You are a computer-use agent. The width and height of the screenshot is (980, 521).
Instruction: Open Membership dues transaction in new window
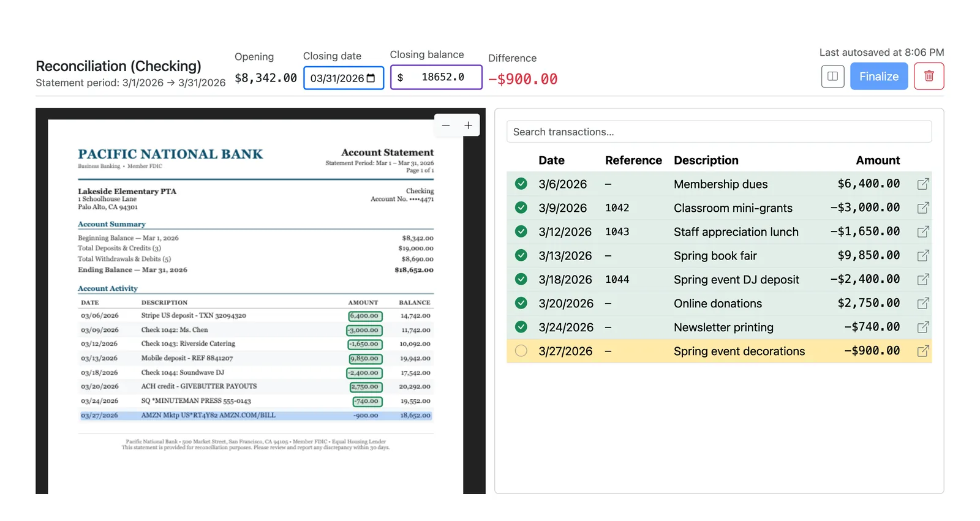coord(923,184)
